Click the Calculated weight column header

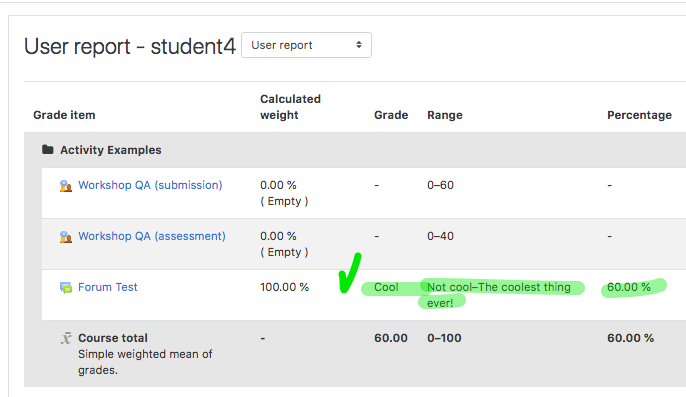tap(290, 107)
